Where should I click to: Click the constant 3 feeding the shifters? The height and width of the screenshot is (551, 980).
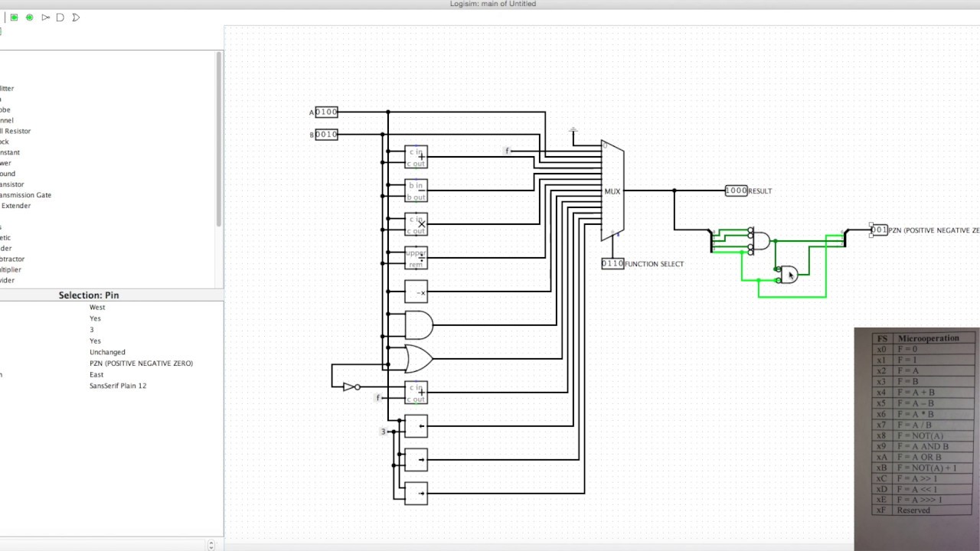click(384, 432)
